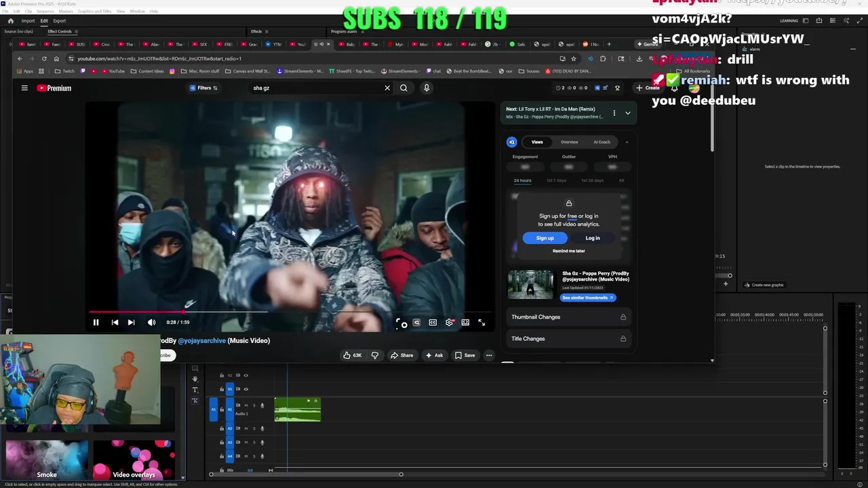Open YouTube hamburger guide menu
Image resolution: width=868 pixels, height=488 pixels.
[24, 87]
